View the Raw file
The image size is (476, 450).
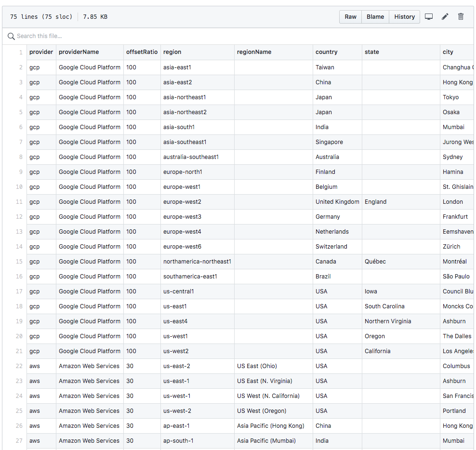tap(350, 17)
